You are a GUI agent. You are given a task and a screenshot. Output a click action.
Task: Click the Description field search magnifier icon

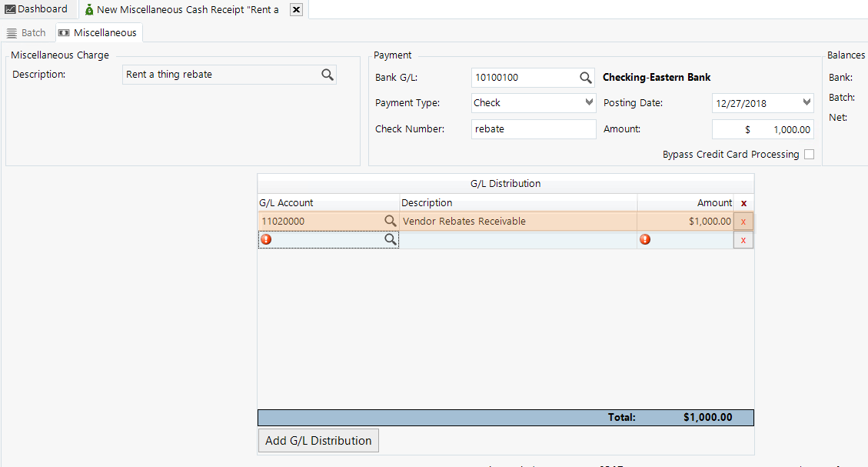coord(327,75)
